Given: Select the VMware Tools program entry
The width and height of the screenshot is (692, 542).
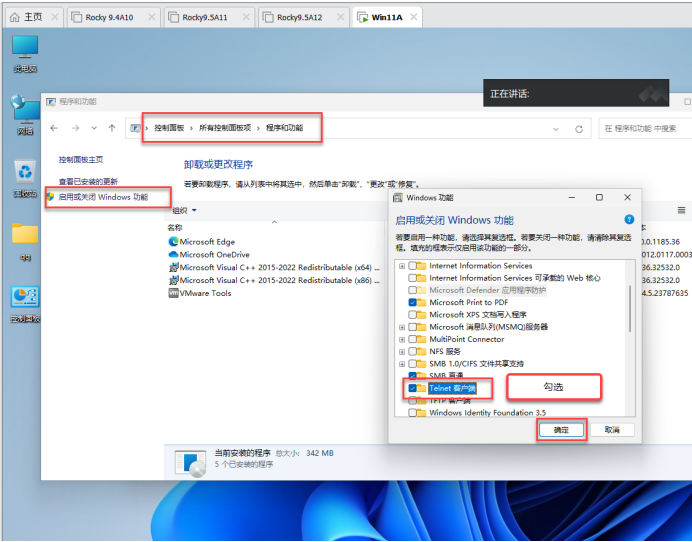Looking at the screenshot, I should point(205,293).
